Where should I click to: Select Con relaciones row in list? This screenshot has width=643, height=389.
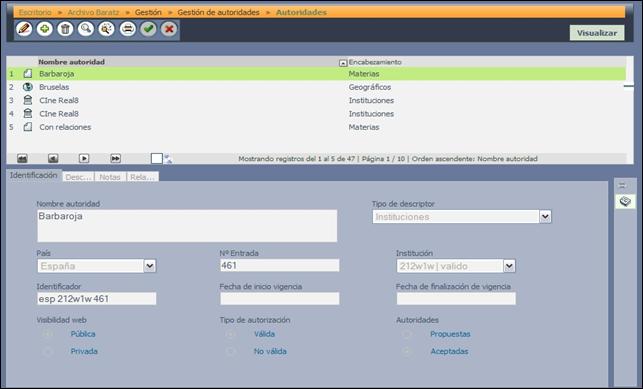[x=316, y=127]
